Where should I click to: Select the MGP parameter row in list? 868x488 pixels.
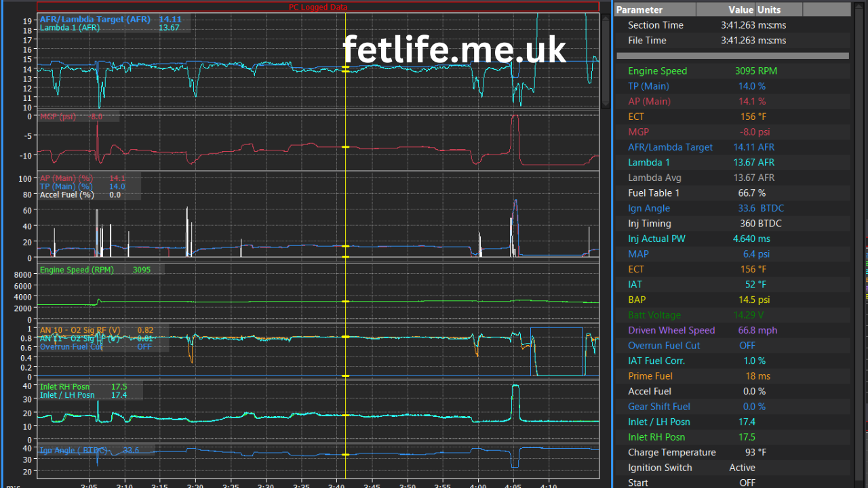[x=732, y=132]
